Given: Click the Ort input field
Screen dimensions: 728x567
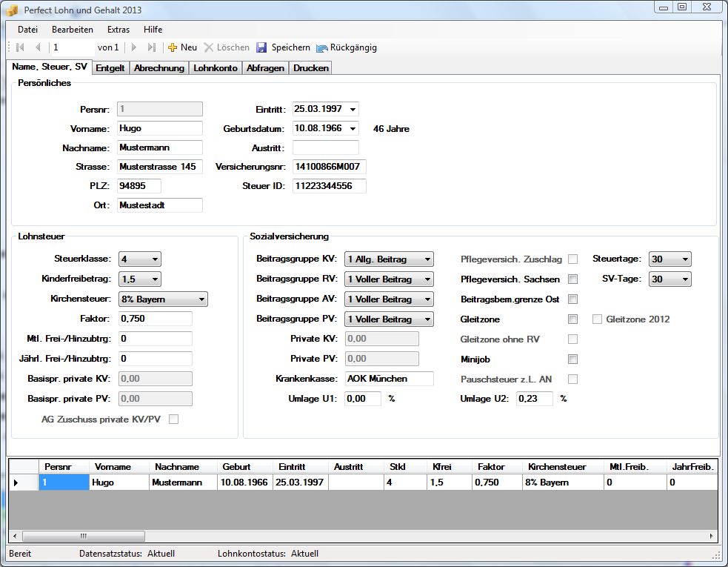Looking at the screenshot, I should coord(160,205).
